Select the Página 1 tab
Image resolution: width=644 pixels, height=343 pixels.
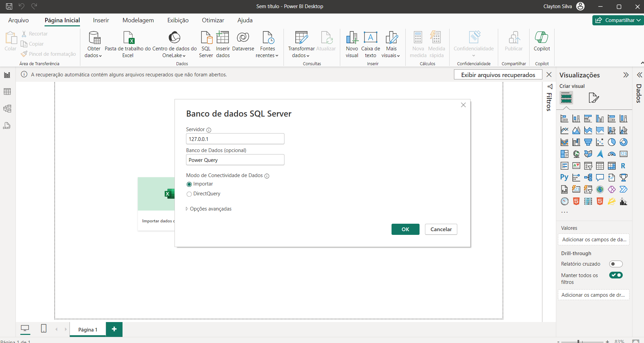point(88,329)
